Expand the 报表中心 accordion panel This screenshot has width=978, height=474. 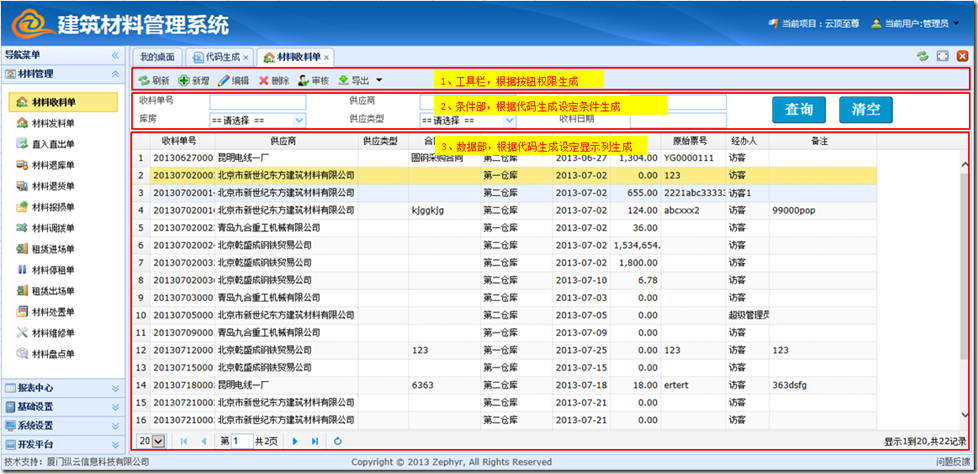pyautogui.click(x=60, y=388)
